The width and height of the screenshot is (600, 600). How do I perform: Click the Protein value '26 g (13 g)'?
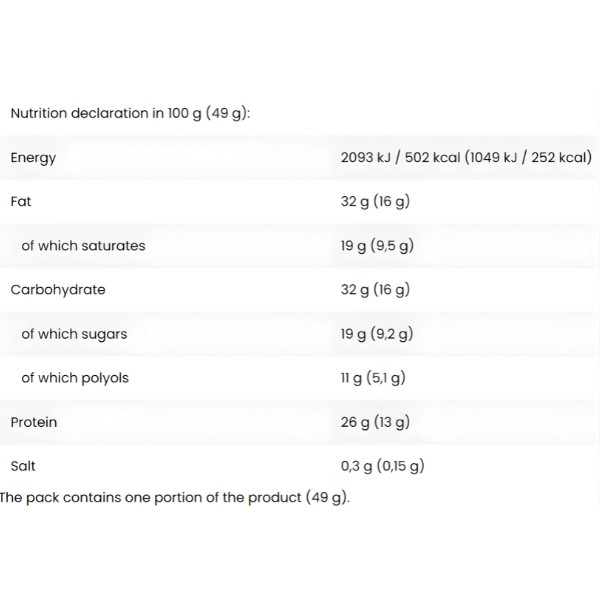tap(375, 422)
